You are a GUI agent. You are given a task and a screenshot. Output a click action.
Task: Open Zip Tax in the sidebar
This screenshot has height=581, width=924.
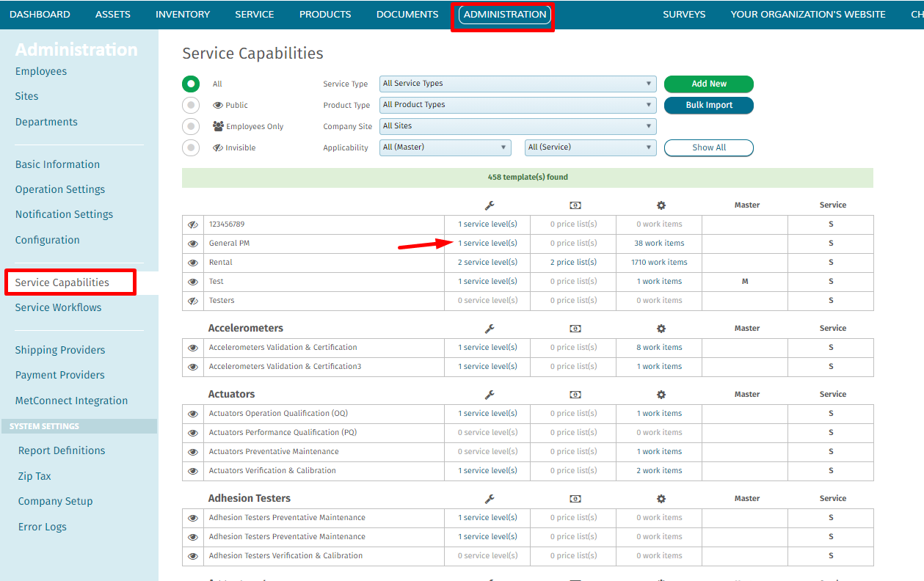(34, 476)
